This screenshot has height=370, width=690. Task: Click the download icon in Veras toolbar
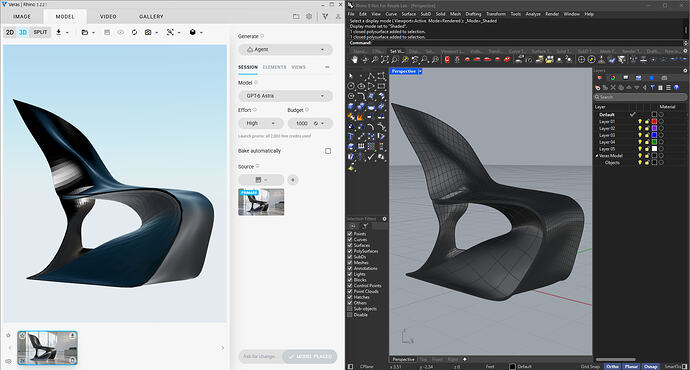click(59, 33)
